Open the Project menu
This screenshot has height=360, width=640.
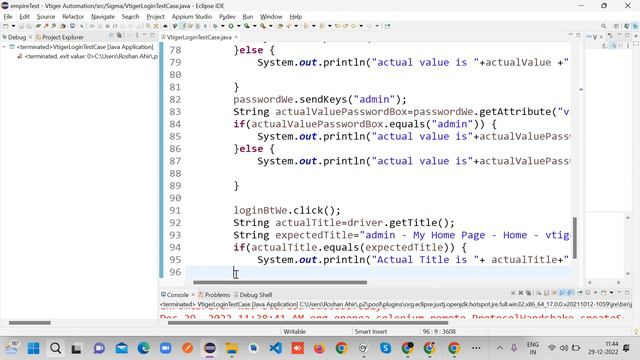pos(156,17)
